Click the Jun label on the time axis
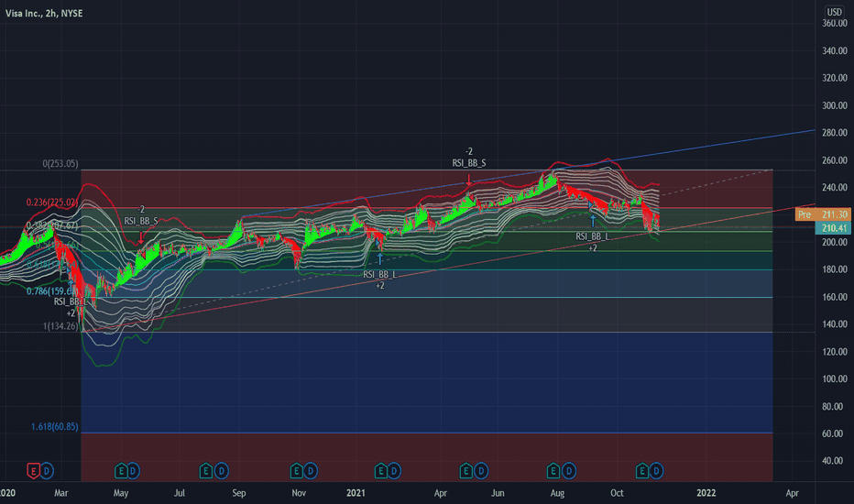This screenshot has height=504, width=854. tap(498, 493)
